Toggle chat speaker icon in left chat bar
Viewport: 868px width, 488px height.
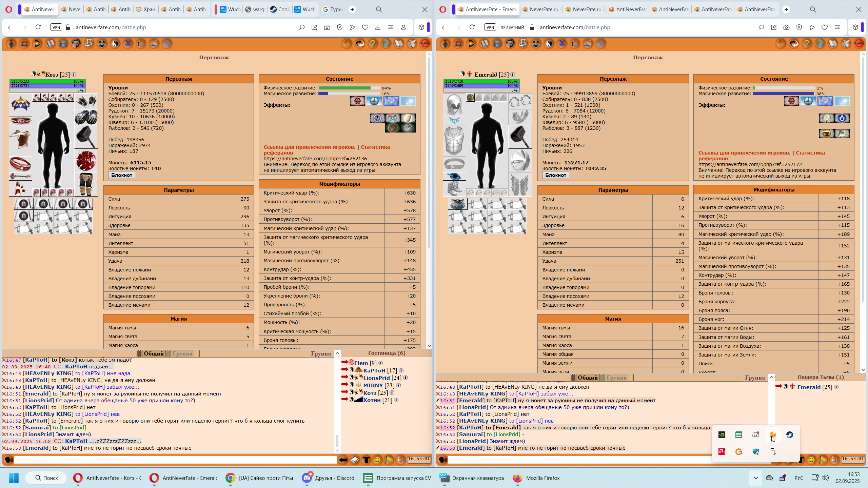(x=8, y=460)
